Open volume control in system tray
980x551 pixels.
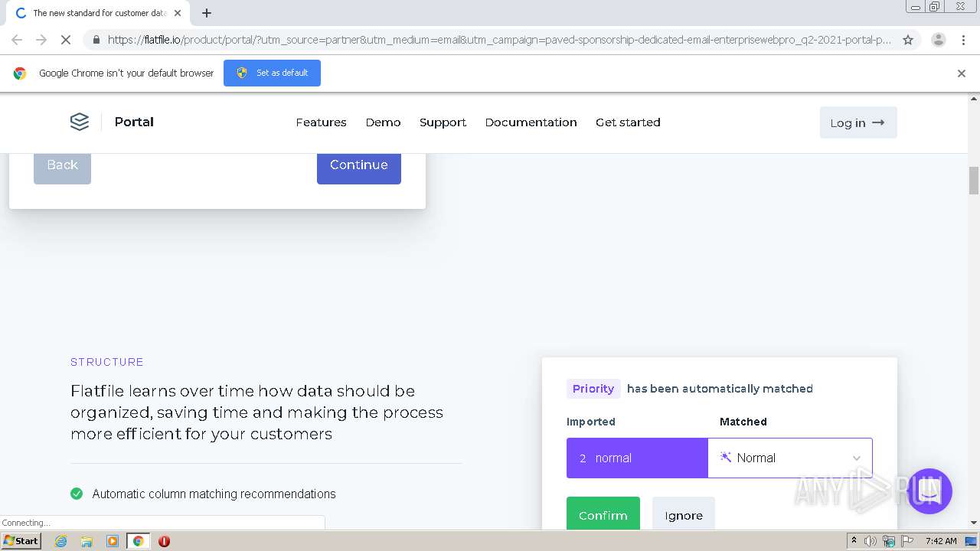[x=871, y=541]
